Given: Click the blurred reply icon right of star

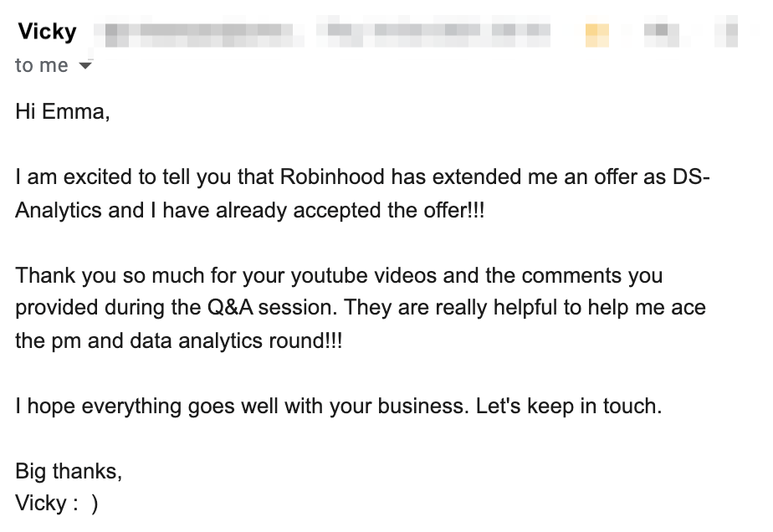Looking at the screenshot, I should click(x=662, y=33).
